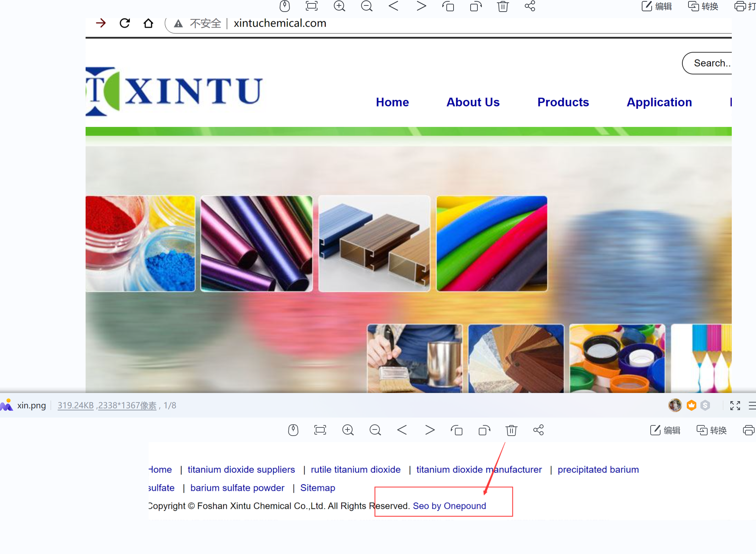The image size is (756, 554).
Task: Click the Search.. box on the website
Action: tap(707, 63)
